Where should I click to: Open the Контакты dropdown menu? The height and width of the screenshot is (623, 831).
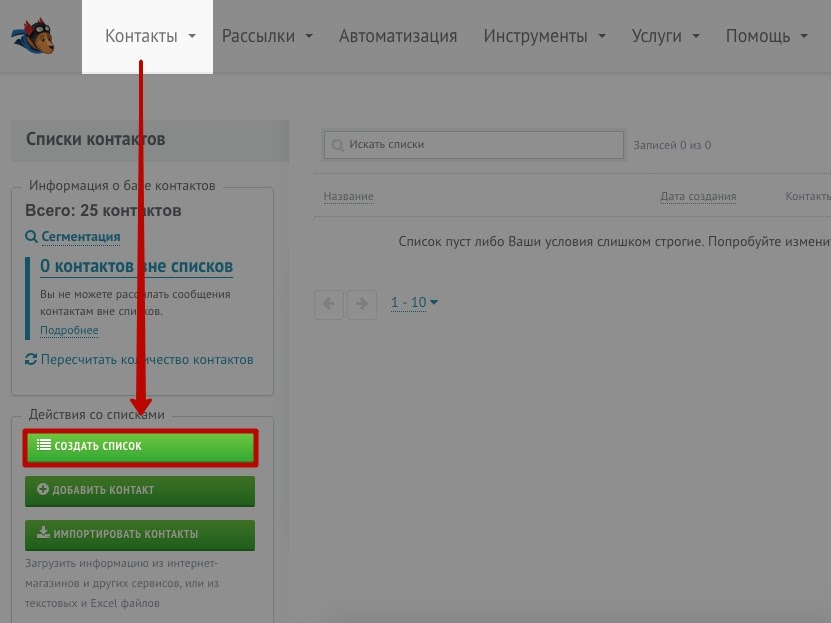pyautogui.click(x=149, y=36)
